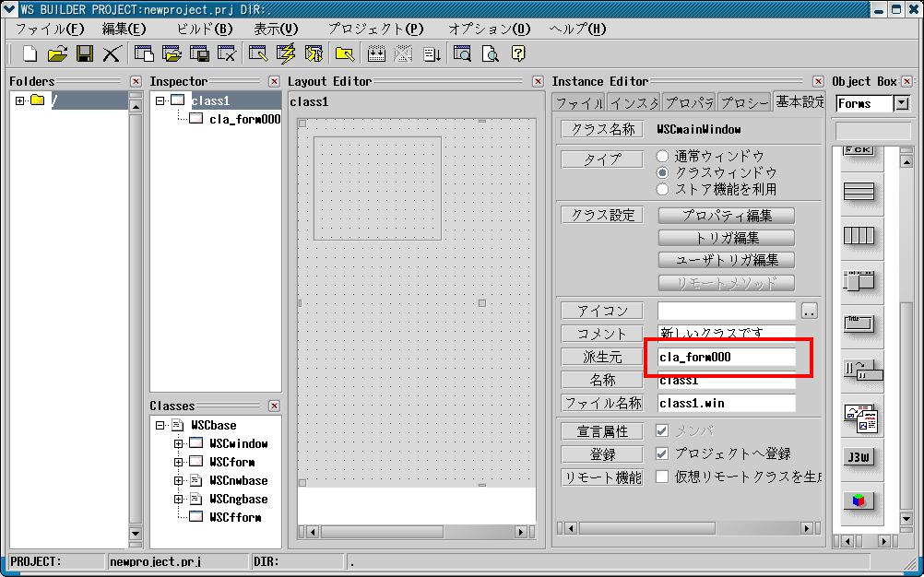Click the new project page icon
Image resolution: width=924 pixels, height=577 pixels.
coord(30,53)
